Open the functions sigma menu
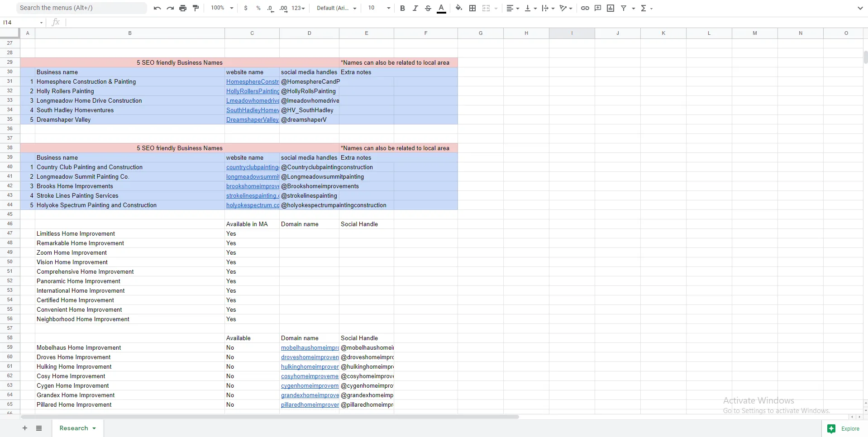Image resolution: width=868 pixels, height=437 pixels. click(646, 8)
